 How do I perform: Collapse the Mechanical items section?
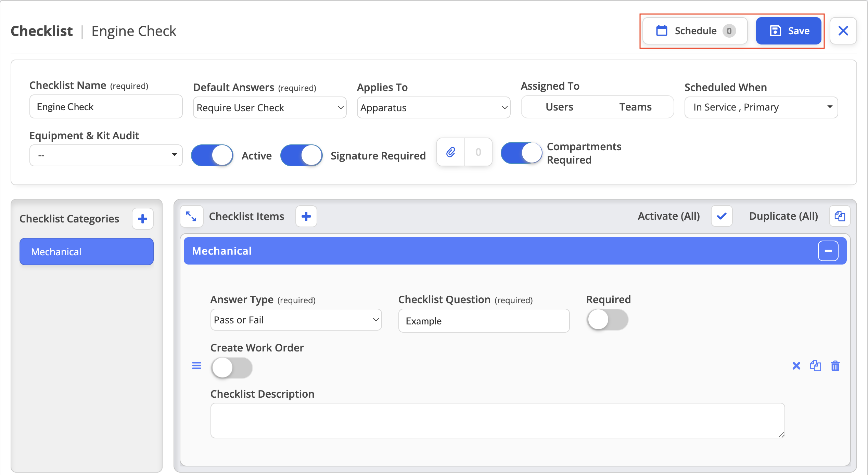tap(828, 251)
